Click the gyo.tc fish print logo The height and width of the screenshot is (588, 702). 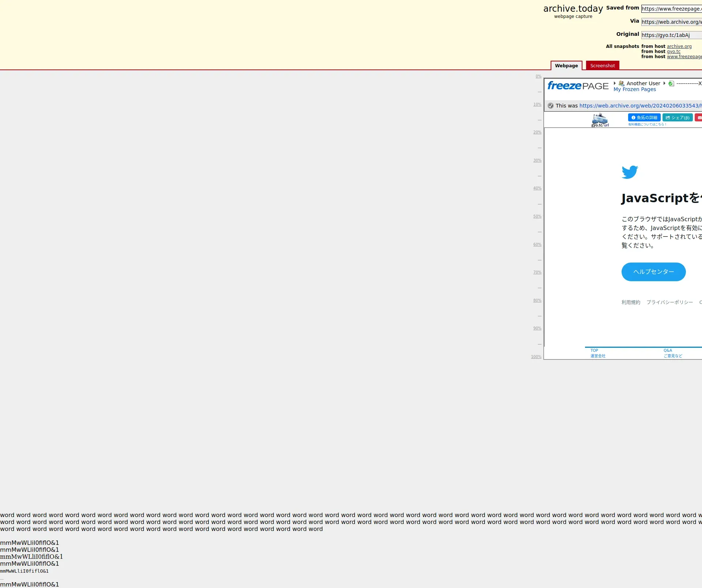(x=600, y=120)
